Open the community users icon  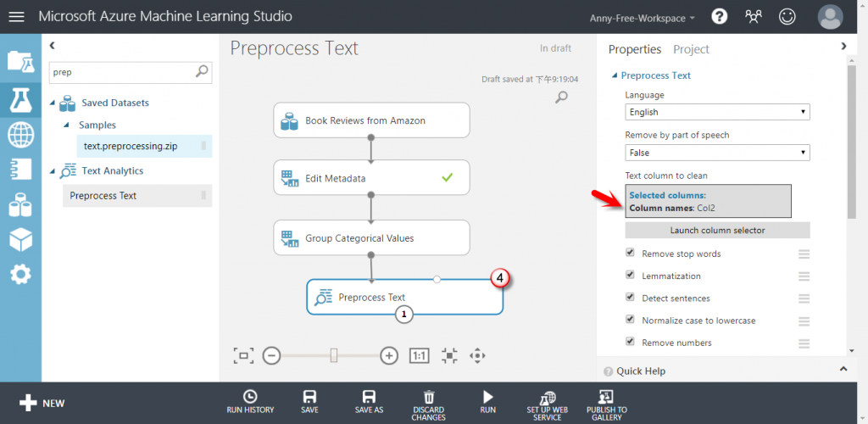pyautogui.click(x=753, y=17)
